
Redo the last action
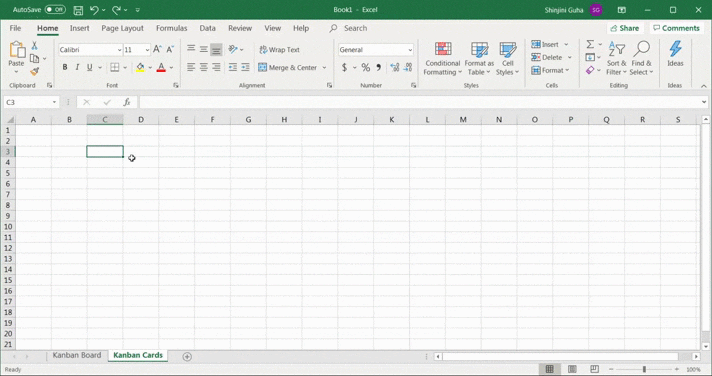pyautogui.click(x=117, y=10)
